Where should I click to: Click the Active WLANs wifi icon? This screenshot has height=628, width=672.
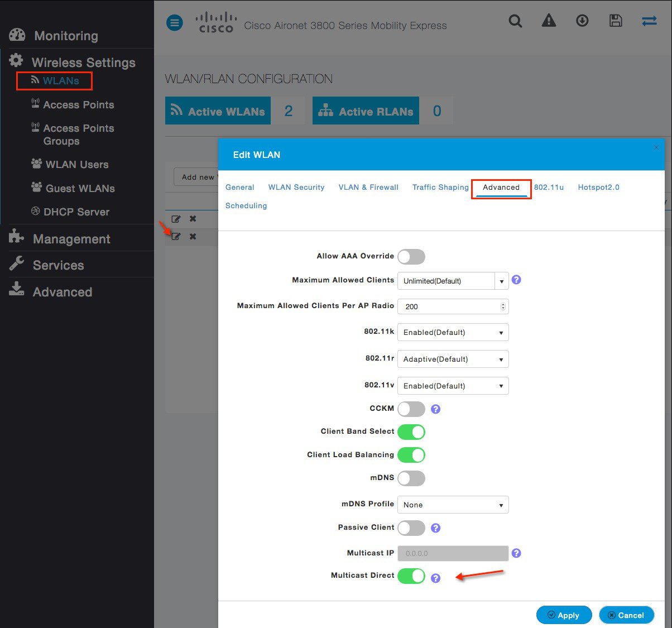pos(177,110)
